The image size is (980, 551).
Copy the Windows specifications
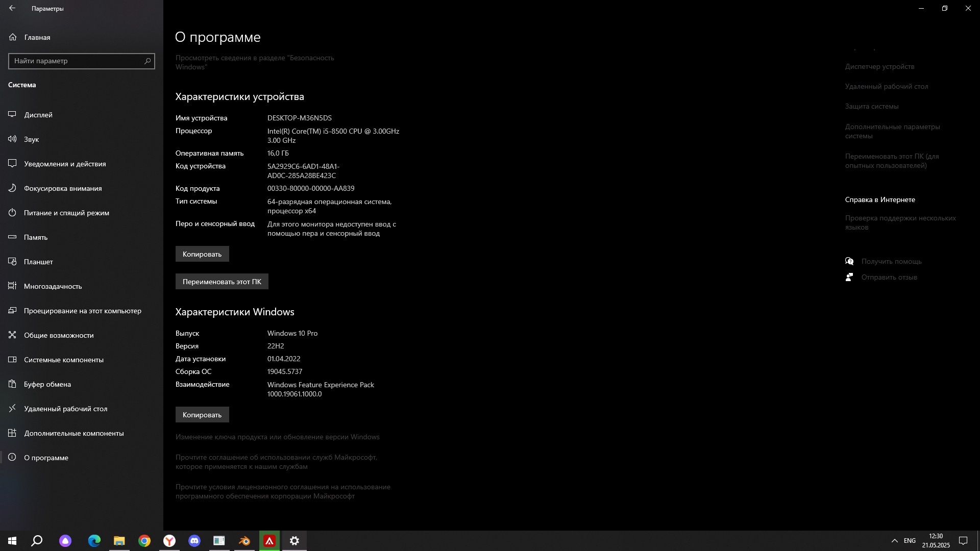tap(202, 415)
